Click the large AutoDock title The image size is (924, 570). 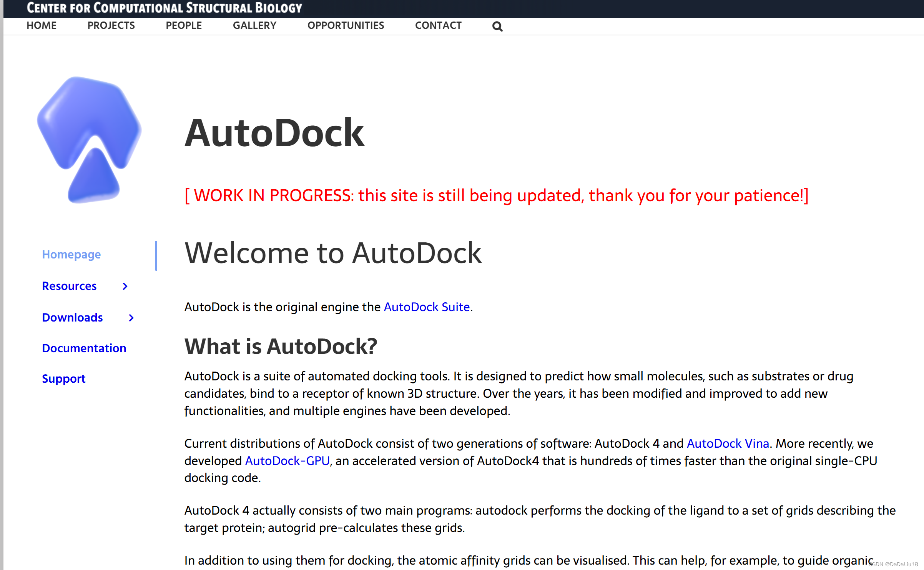point(274,133)
